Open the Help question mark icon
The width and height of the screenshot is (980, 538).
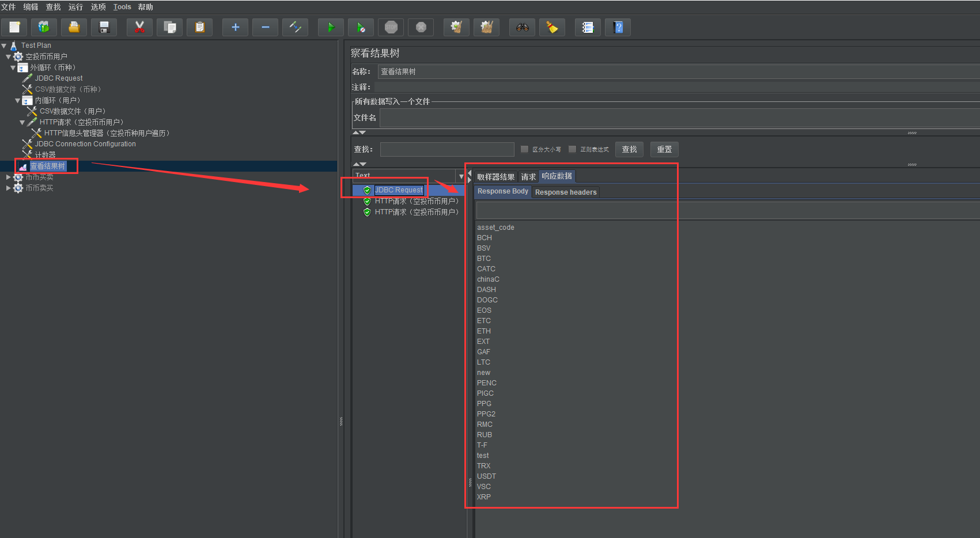pos(618,27)
